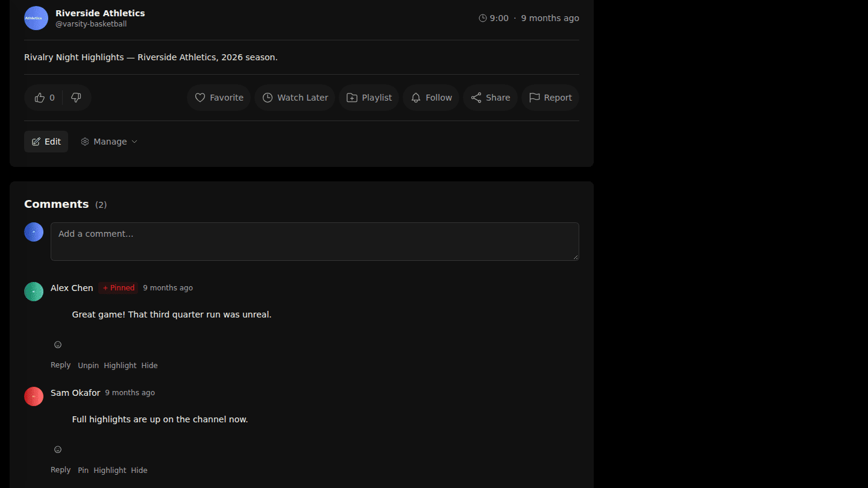The height and width of the screenshot is (488, 868).
Task: Focus the Add a comment field
Action: (315, 242)
